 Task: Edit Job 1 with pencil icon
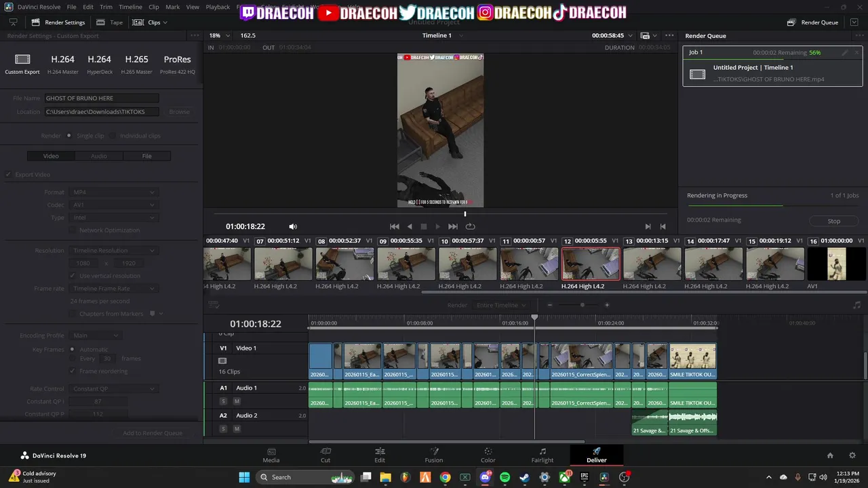point(845,52)
